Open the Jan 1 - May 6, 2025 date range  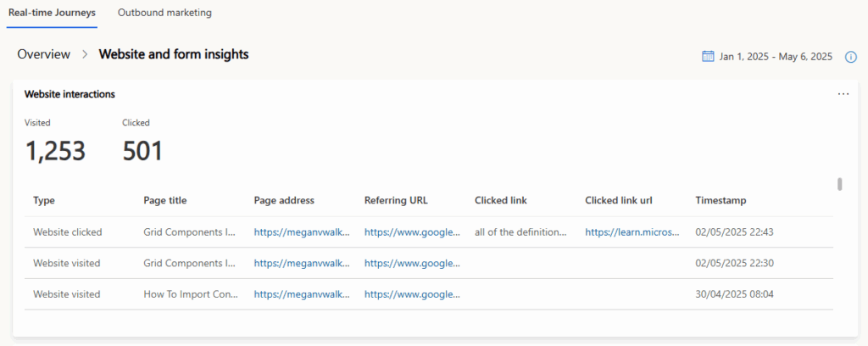click(x=776, y=57)
